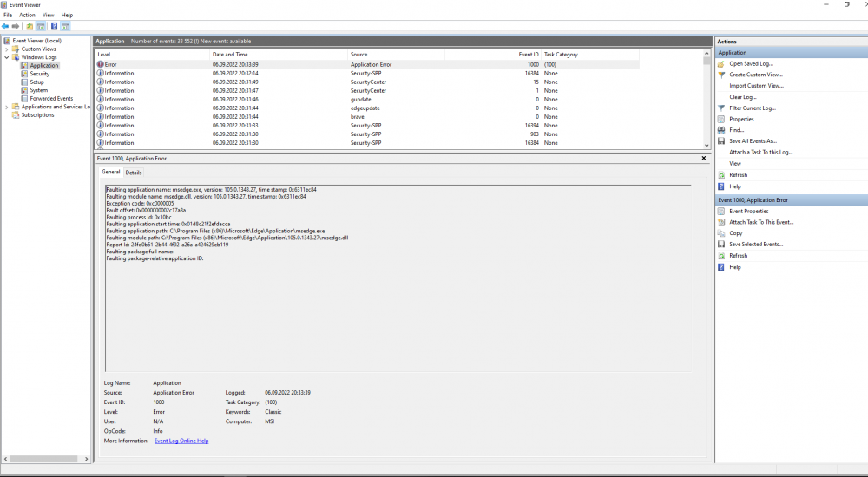Expand Applications and Services Logs node
This screenshot has height=477, width=868.
7,107
